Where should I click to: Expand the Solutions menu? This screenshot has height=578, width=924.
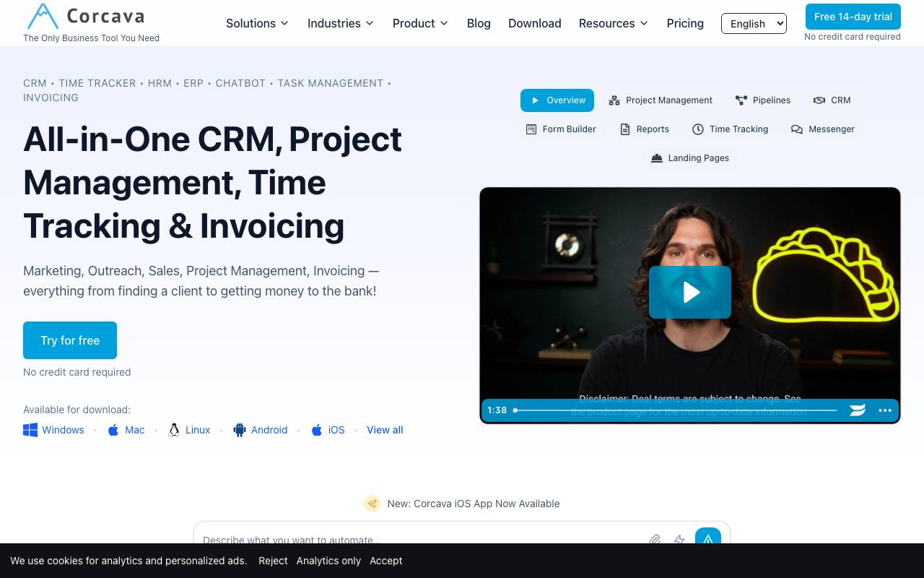click(257, 23)
